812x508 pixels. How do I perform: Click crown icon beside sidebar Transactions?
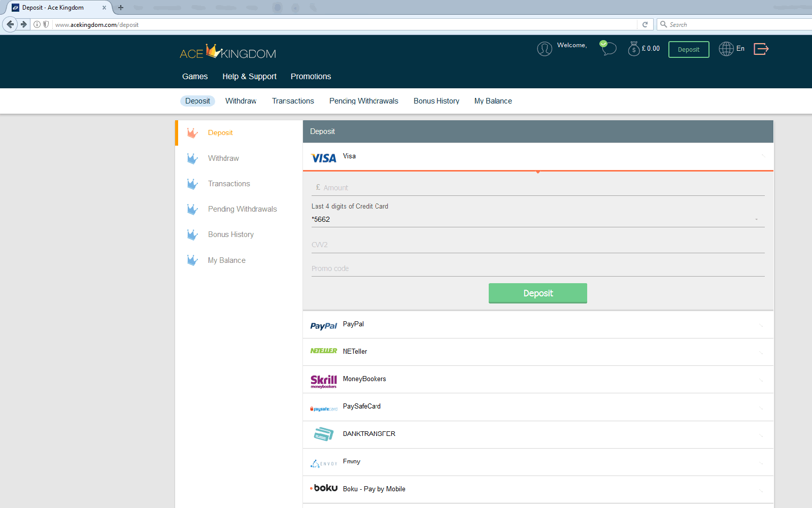192,184
